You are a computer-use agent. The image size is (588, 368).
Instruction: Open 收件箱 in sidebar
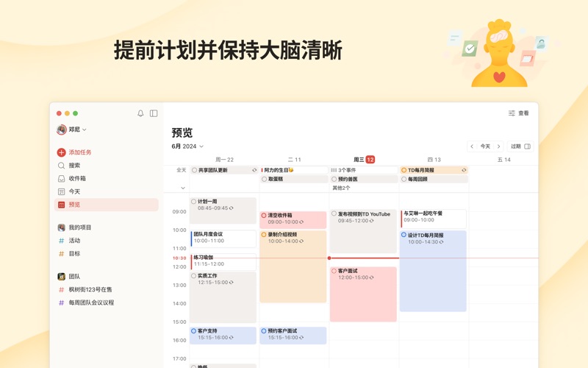(107, 179)
